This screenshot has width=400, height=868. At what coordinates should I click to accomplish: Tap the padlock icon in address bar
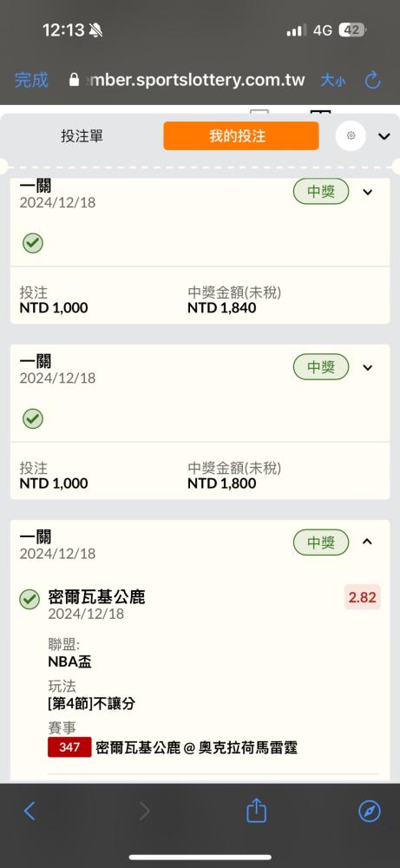[74, 80]
